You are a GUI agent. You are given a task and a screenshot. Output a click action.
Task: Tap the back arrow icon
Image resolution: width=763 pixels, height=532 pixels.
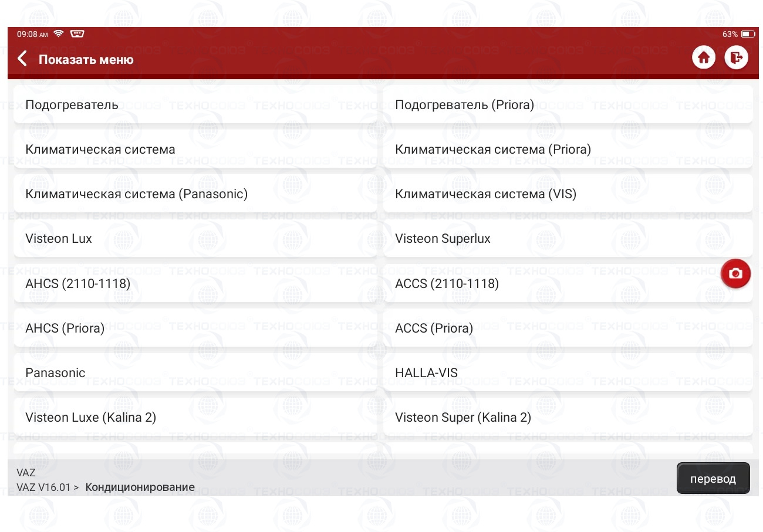coord(22,59)
